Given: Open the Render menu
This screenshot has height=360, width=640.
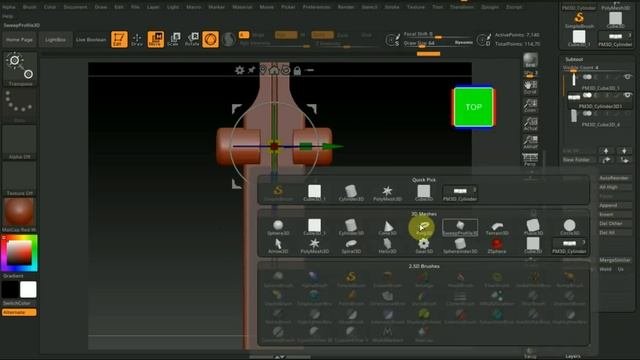Looking at the screenshot, I should pos(346,7).
